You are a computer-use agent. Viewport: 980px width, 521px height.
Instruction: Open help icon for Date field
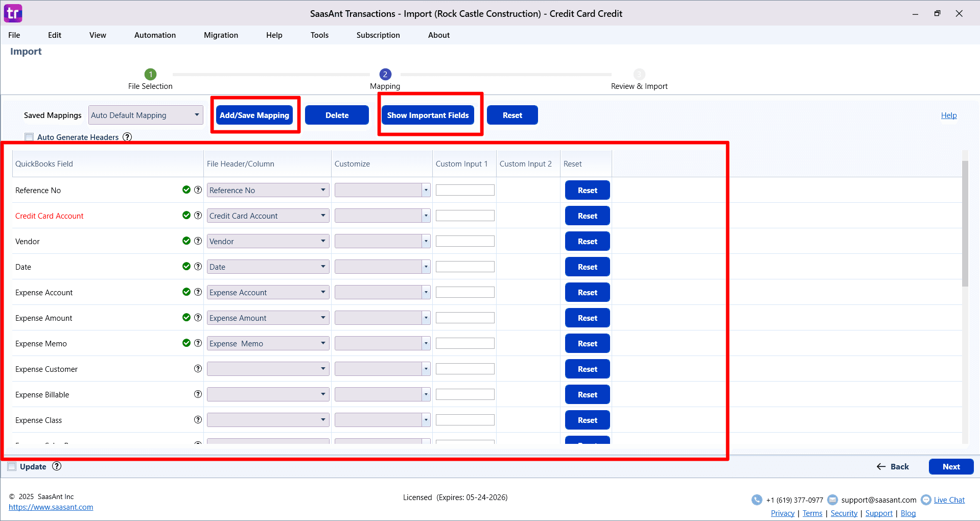click(198, 267)
